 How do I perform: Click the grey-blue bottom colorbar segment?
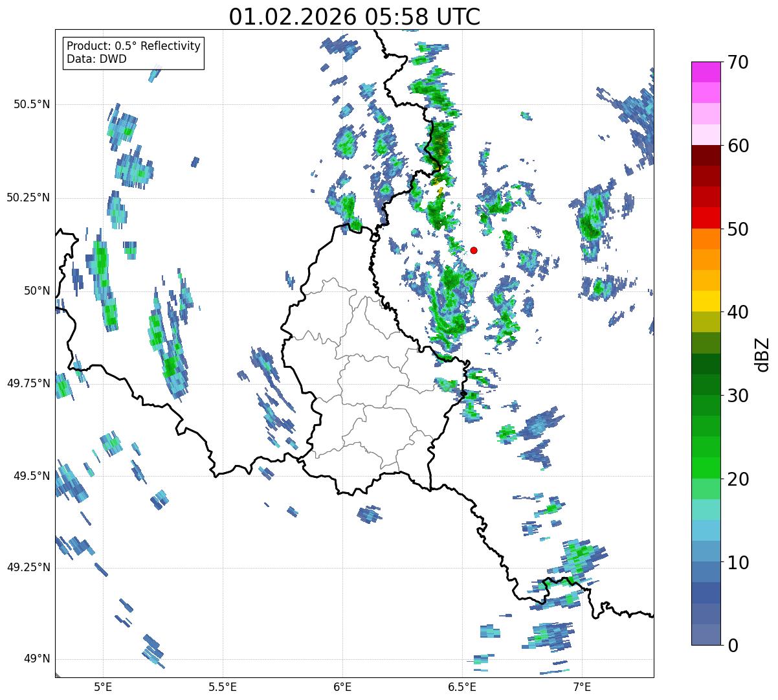tap(706, 635)
